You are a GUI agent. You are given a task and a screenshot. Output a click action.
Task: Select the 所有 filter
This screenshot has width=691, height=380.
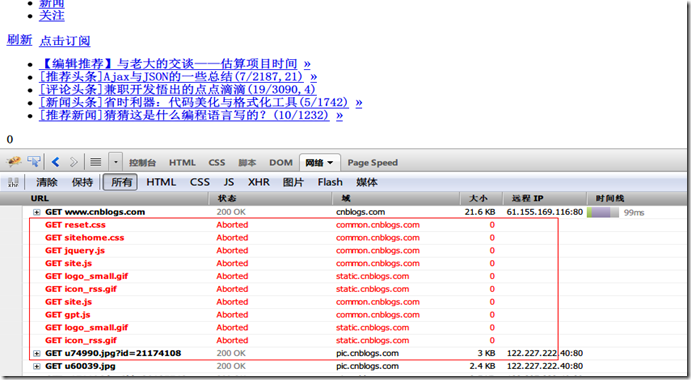pos(121,182)
